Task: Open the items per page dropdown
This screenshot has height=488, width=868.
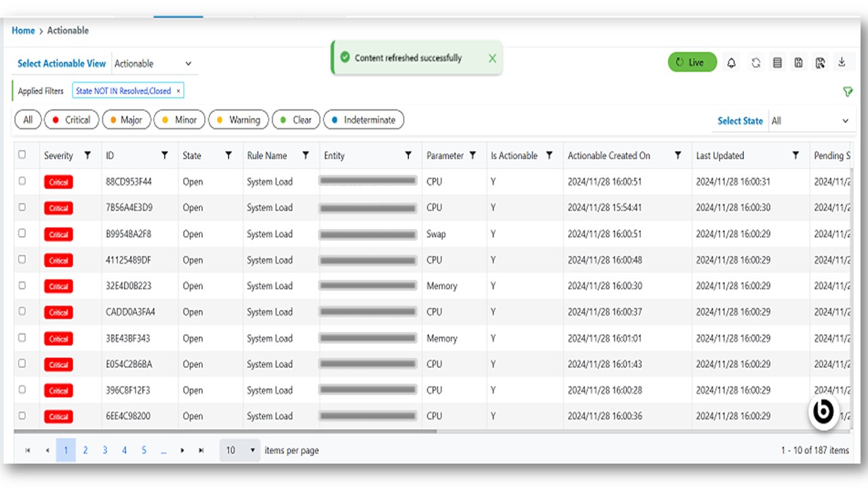Action: pos(240,450)
